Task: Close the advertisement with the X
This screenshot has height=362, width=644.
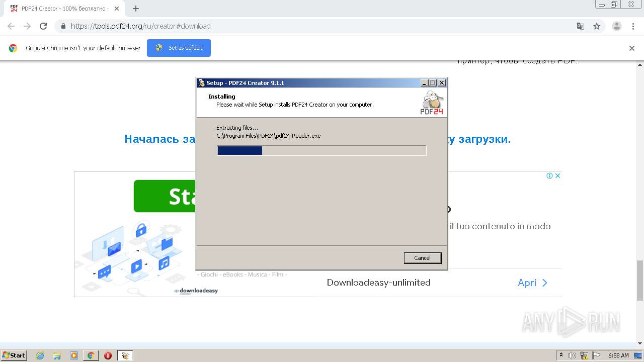Action: point(558,175)
